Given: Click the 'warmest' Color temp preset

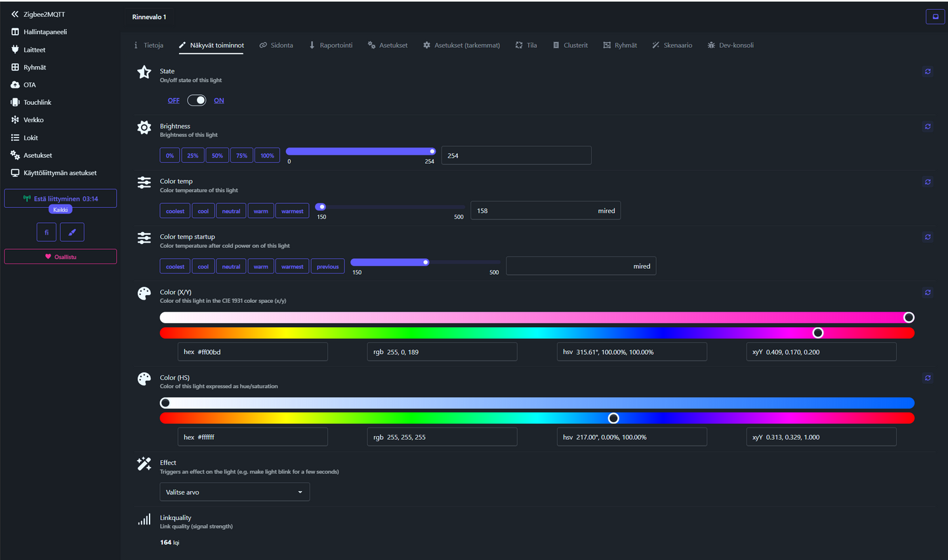Looking at the screenshot, I should [292, 211].
